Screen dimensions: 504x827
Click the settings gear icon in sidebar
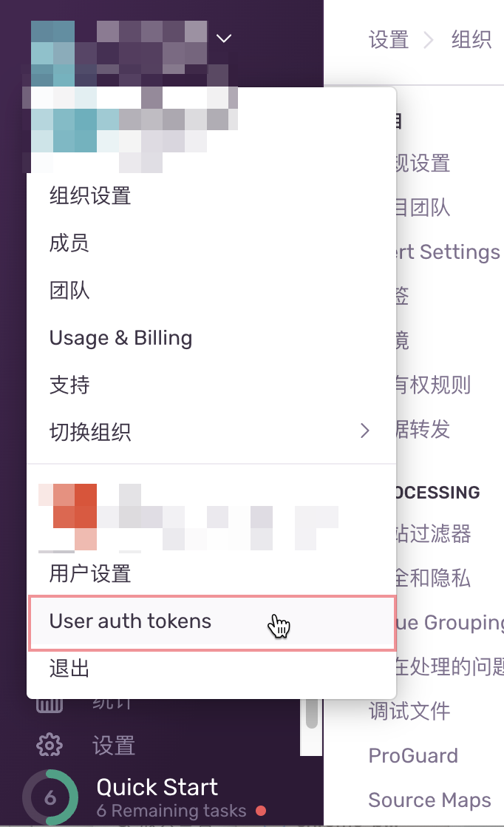click(50, 745)
